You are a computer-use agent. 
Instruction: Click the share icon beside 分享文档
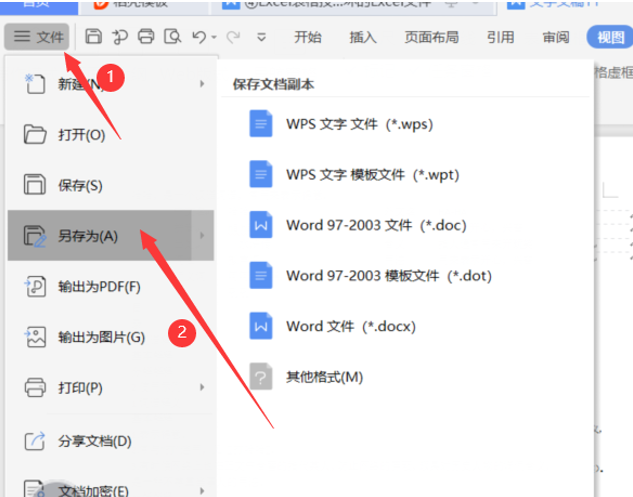(x=35, y=441)
